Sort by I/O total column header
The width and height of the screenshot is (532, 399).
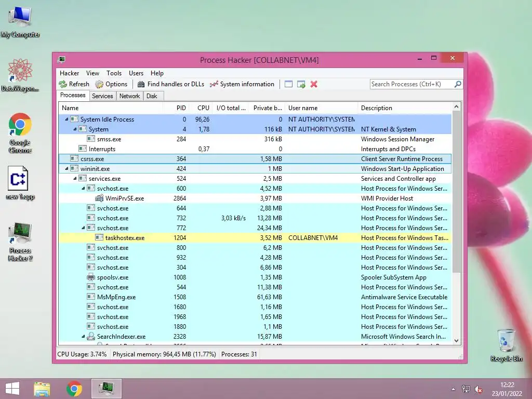click(x=230, y=108)
